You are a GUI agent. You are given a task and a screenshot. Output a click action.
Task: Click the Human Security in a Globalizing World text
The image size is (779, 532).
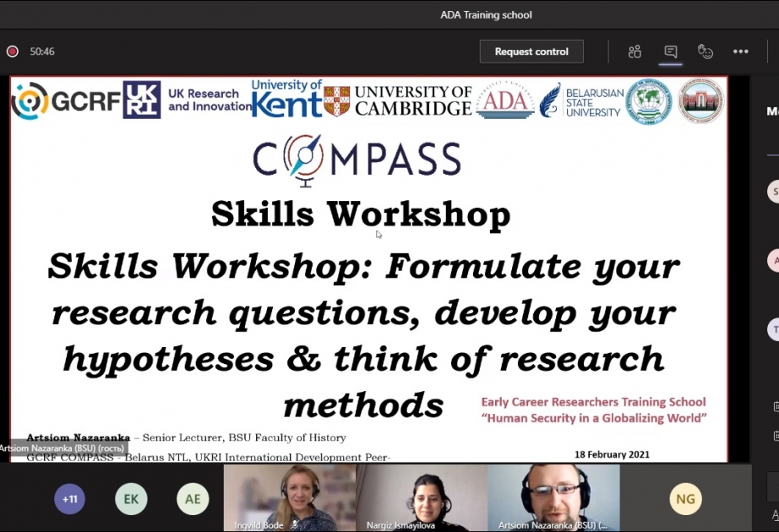pos(594,418)
